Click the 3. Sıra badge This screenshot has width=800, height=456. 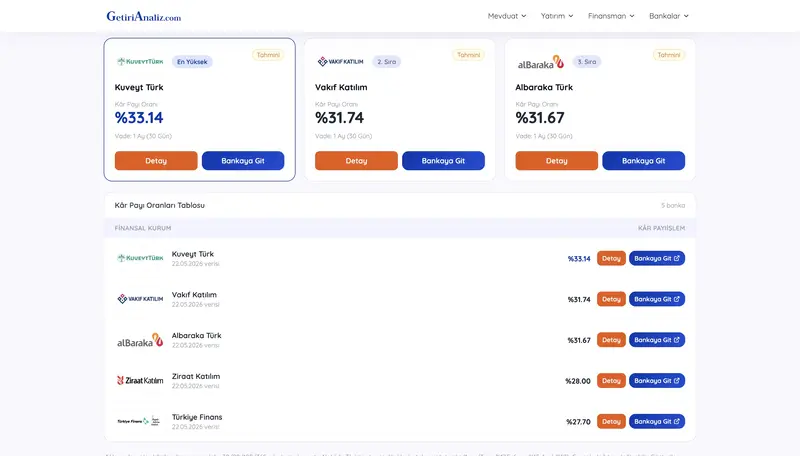[587, 62]
